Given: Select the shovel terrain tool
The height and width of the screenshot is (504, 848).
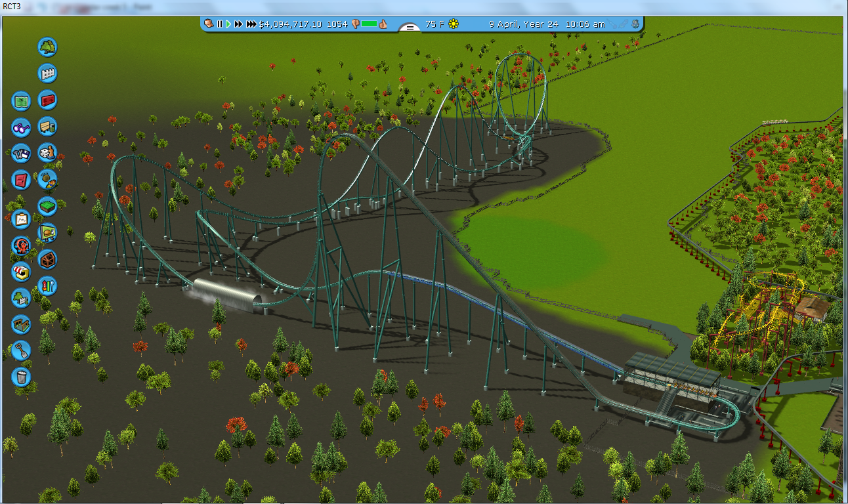Looking at the screenshot, I should tap(22, 350).
